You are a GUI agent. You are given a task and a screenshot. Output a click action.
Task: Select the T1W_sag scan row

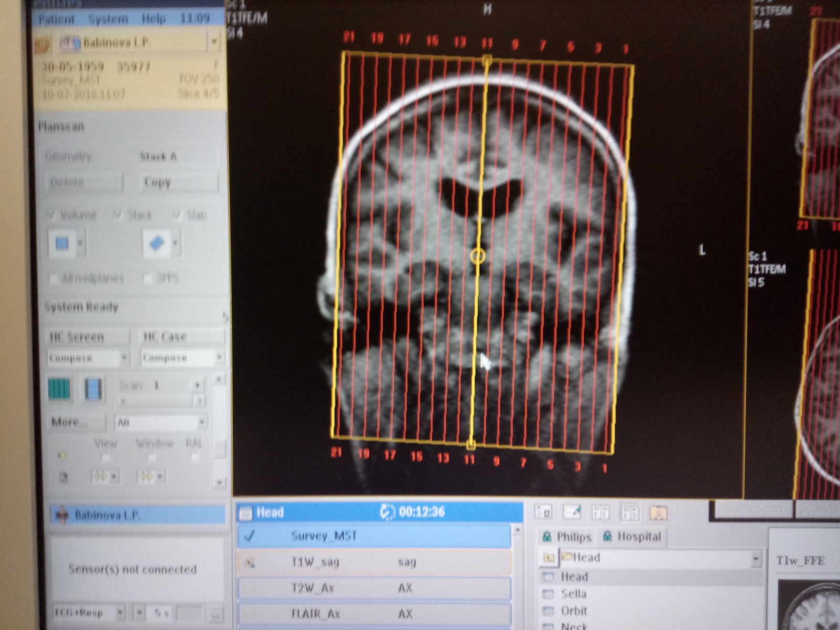pyautogui.click(x=374, y=562)
